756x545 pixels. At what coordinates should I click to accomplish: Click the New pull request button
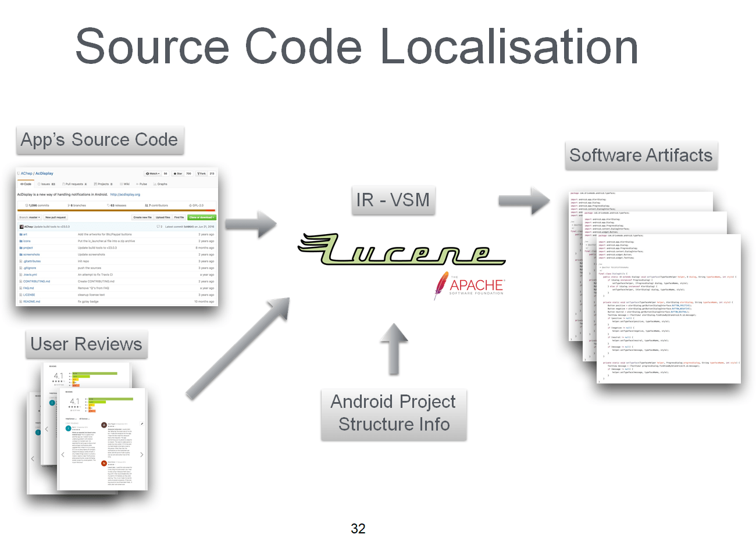(56, 217)
